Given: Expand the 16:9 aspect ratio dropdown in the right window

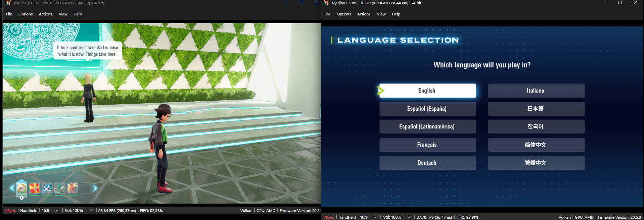Looking at the screenshot, I should [x=368, y=217].
